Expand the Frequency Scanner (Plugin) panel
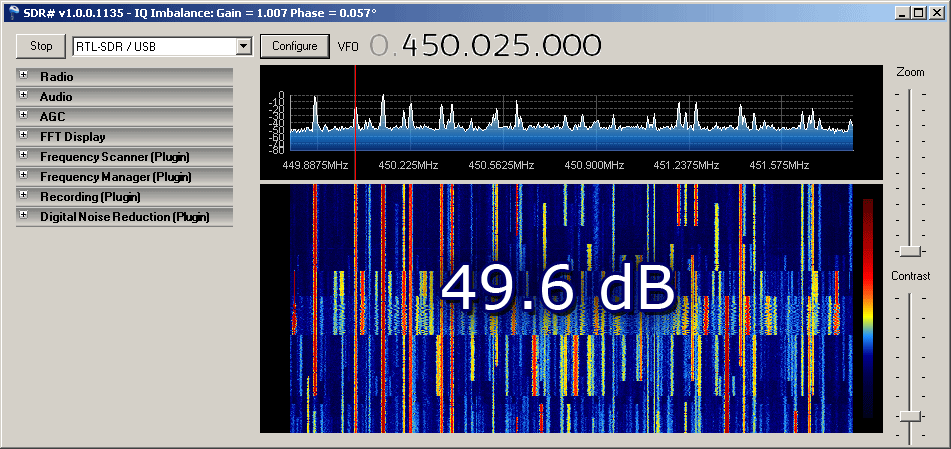 click(x=24, y=155)
